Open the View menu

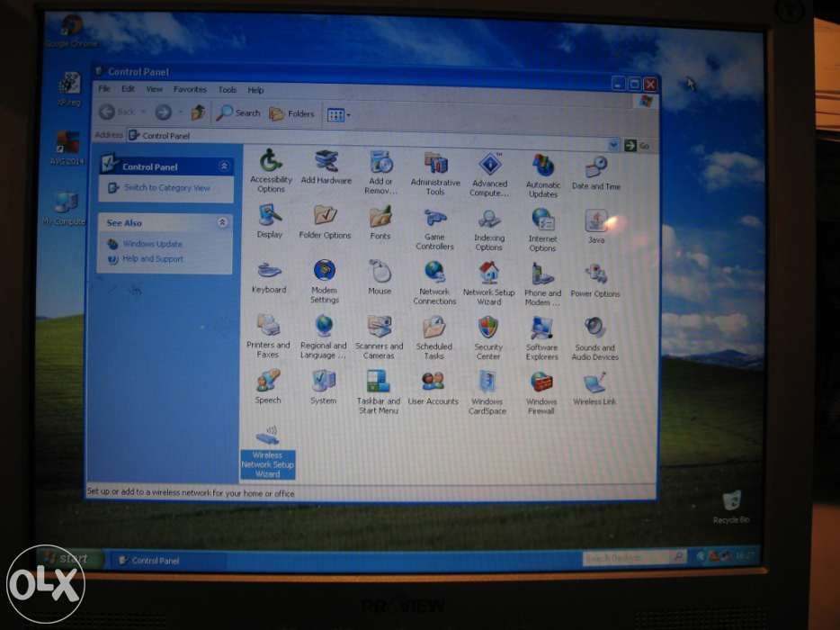point(155,89)
